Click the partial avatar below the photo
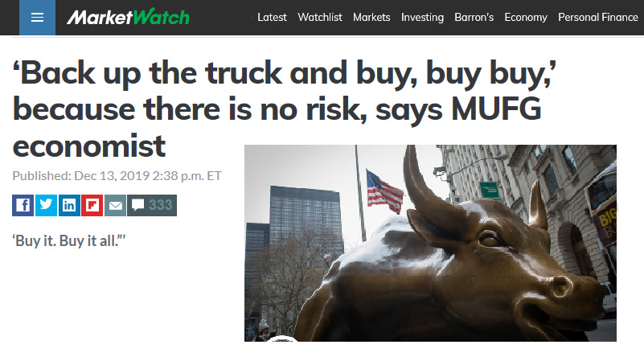The image size is (644, 357). pos(282,339)
